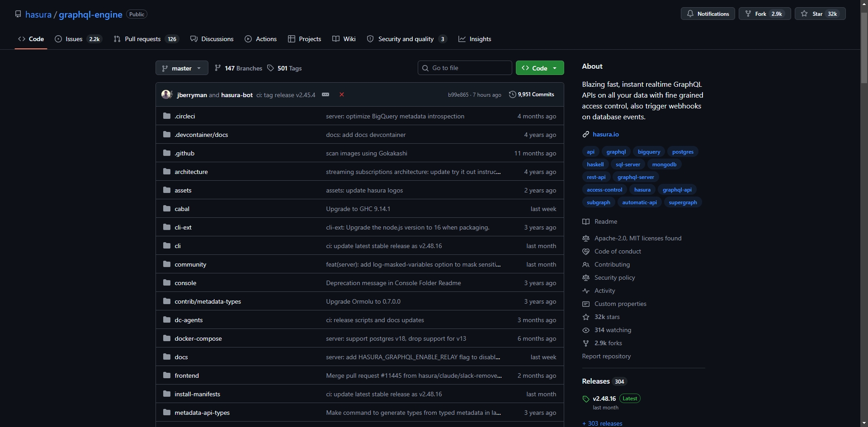Image resolution: width=868 pixels, height=427 pixels.
Task: Switch to the Wiki tab
Action: [x=344, y=39]
